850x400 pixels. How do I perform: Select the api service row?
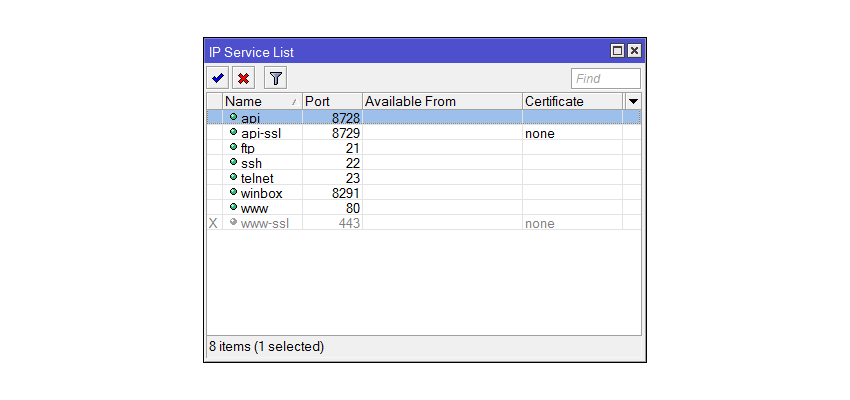[424, 117]
